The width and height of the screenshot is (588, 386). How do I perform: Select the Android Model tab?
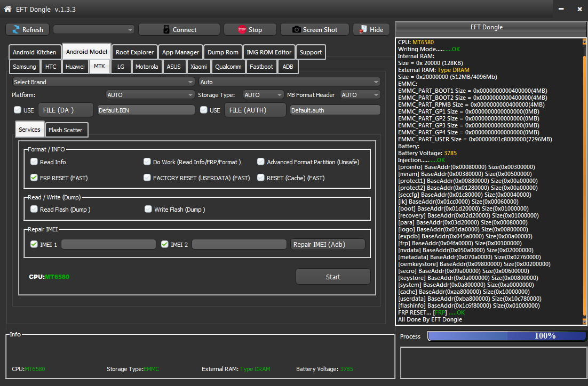[86, 52]
